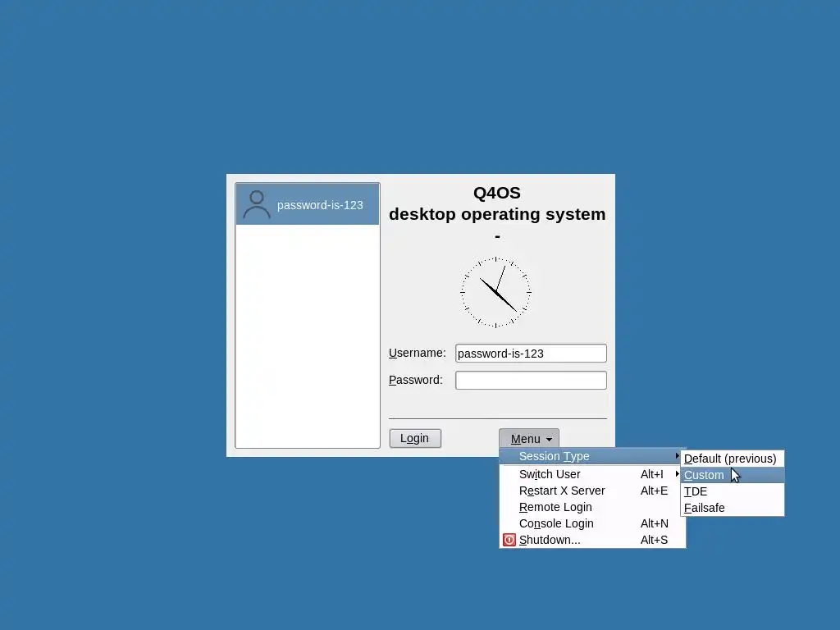Viewport: 840px width, 630px height.
Task: Open the Menu dropdown button
Action: pos(529,439)
